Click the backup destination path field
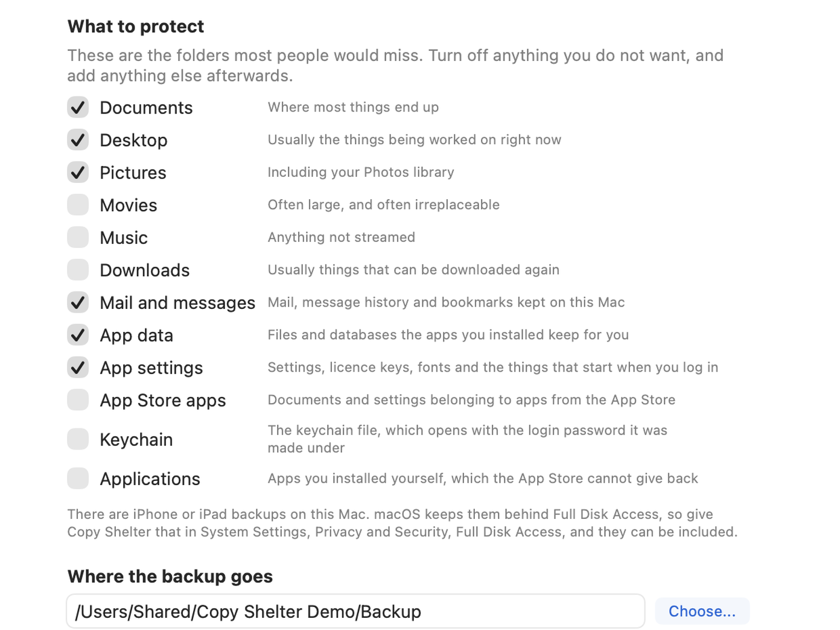This screenshot has width=840, height=630. [355, 611]
